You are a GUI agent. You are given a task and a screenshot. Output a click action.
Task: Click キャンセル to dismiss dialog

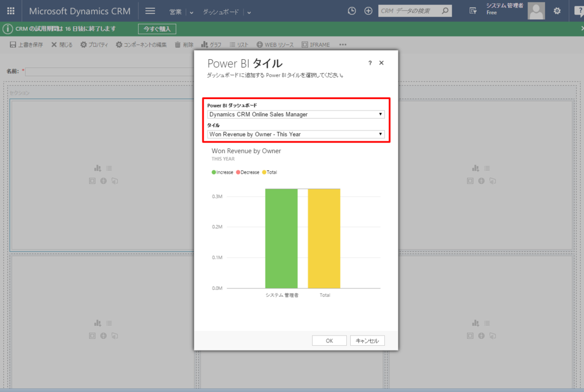click(367, 341)
